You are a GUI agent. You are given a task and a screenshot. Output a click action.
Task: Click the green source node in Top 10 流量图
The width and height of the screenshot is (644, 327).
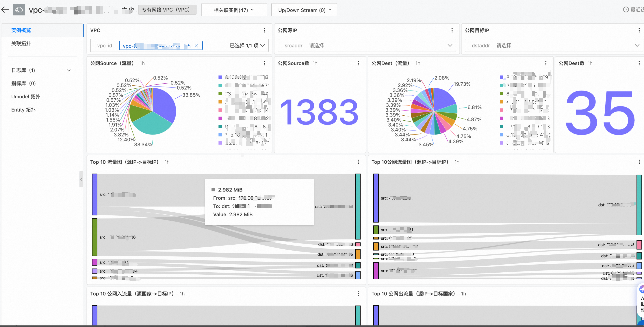[x=95, y=237]
